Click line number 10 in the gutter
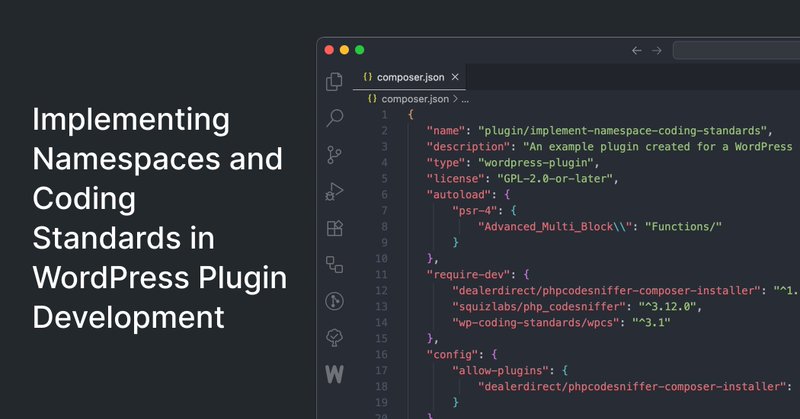The image size is (800, 419). pos(381,259)
